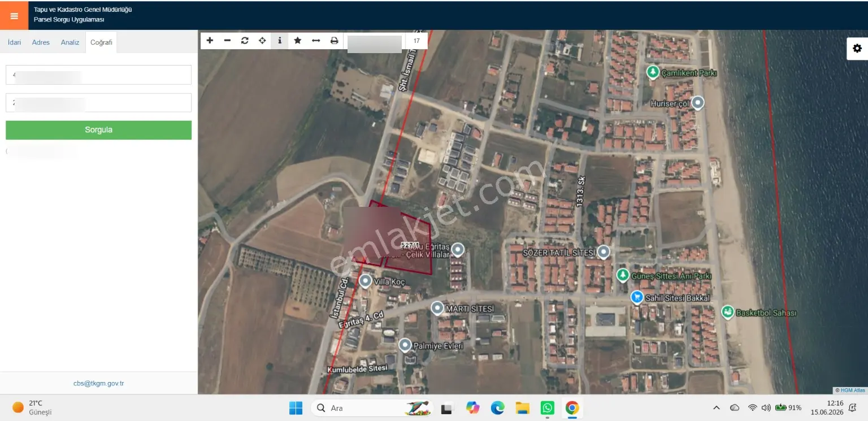
Task: Click the first coordinate input field
Action: point(98,75)
